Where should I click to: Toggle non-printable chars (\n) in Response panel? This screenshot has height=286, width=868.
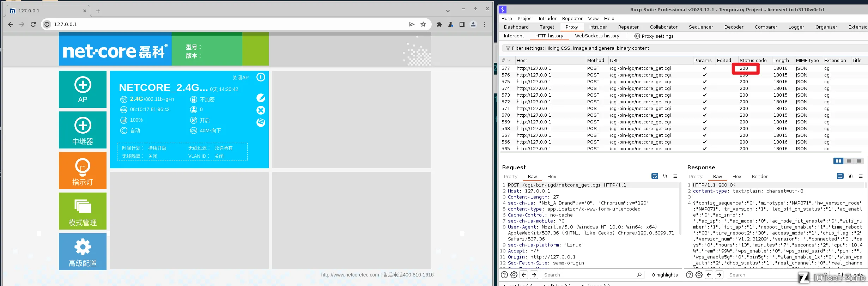pyautogui.click(x=851, y=176)
